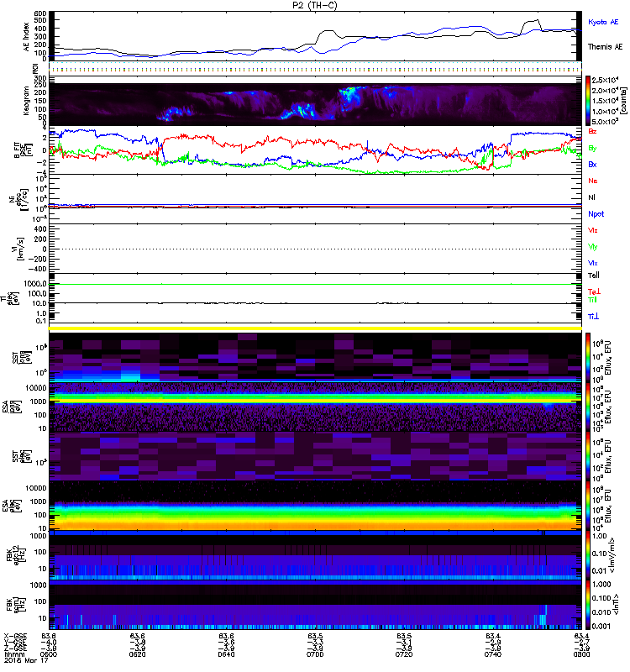Click the yellow horizontal bar above SST panel

click(316, 328)
